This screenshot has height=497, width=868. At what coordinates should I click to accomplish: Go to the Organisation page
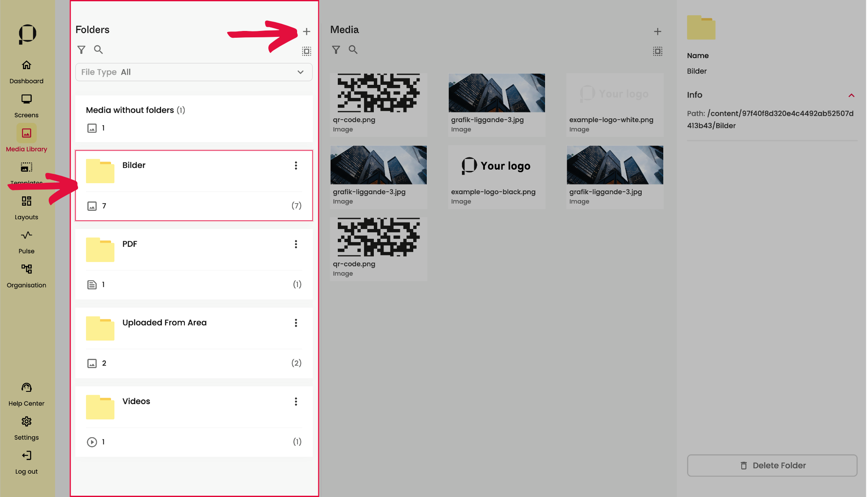pos(26,276)
